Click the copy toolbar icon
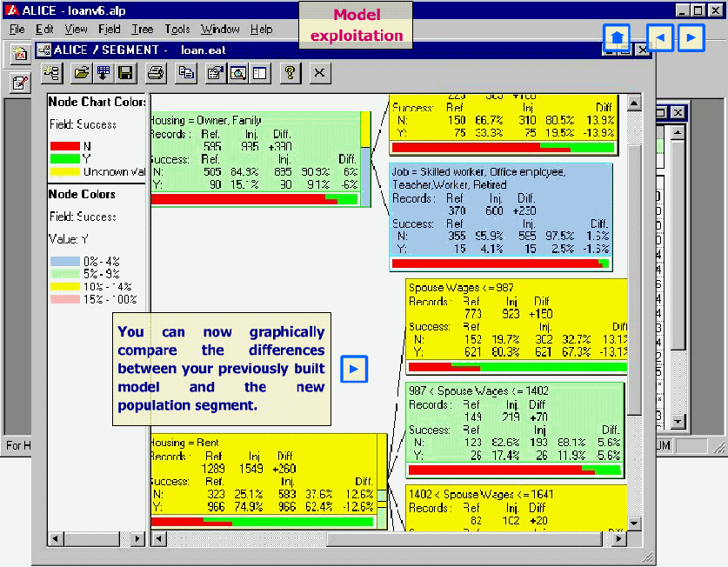This screenshot has width=728, height=567. [185, 73]
